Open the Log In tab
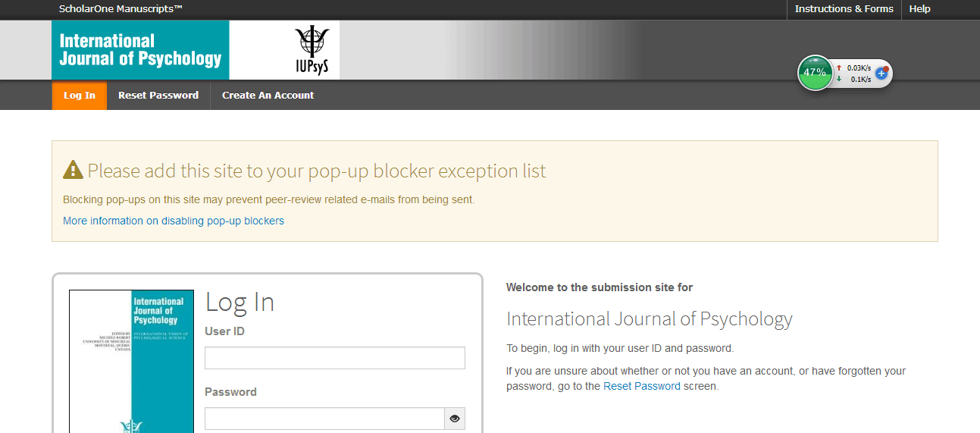This screenshot has width=980, height=433. point(80,96)
